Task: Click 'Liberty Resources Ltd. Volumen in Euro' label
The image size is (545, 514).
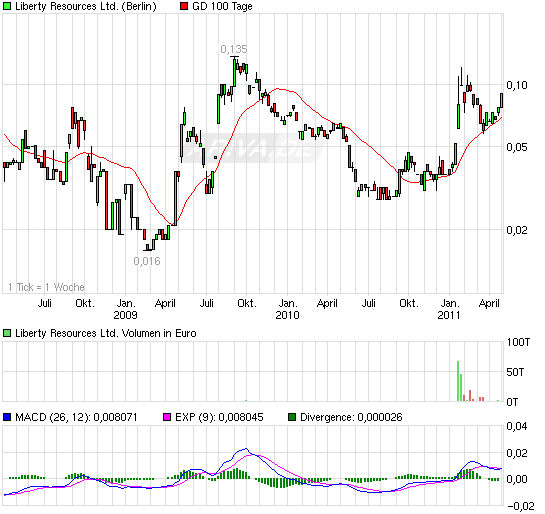Action: [106, 333]
